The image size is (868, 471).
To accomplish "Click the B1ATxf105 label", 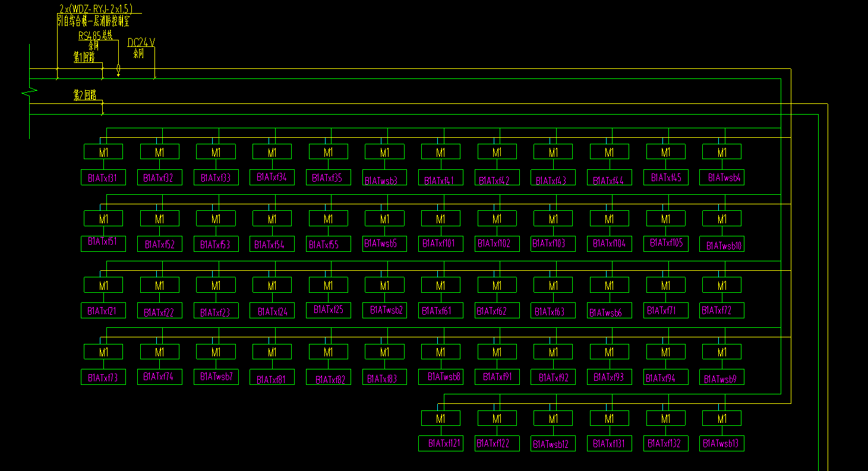I will 666,244.
